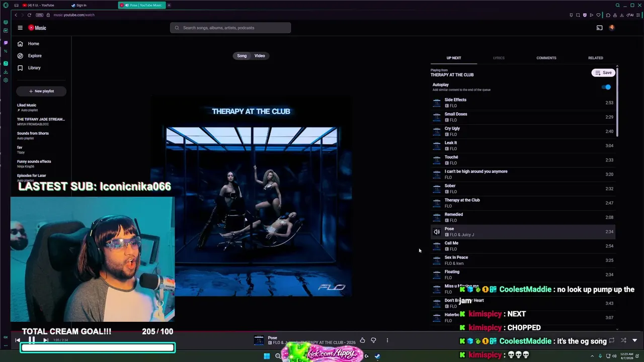The height and width of the screenshot is (362, 644).
Task: Click the speaker icon on Pose row
Action: coord(437,232)
